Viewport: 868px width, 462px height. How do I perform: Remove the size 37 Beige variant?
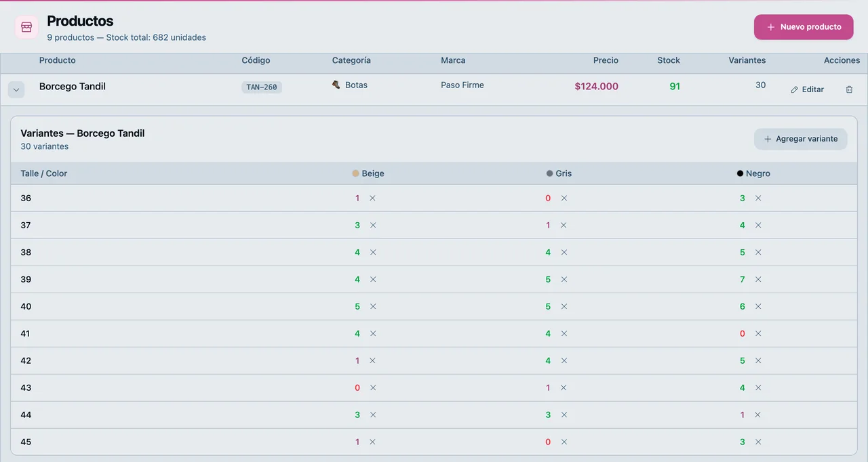click(x=372, y=226)
